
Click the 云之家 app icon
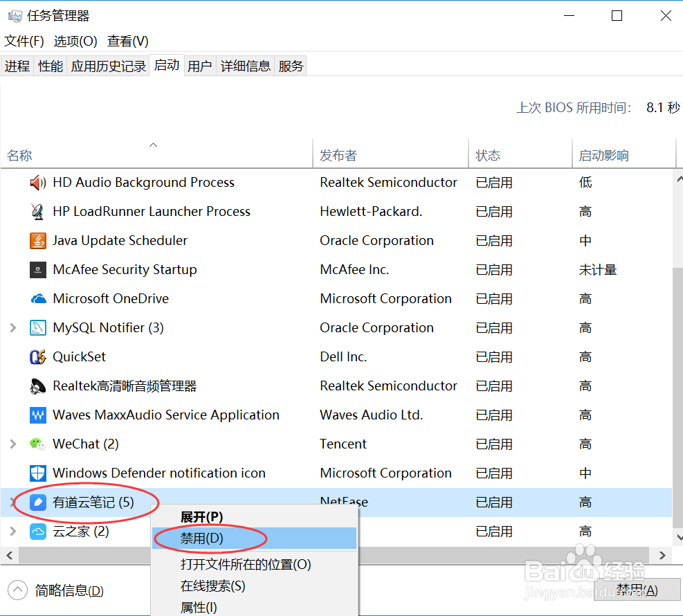[x=38, y=532]
